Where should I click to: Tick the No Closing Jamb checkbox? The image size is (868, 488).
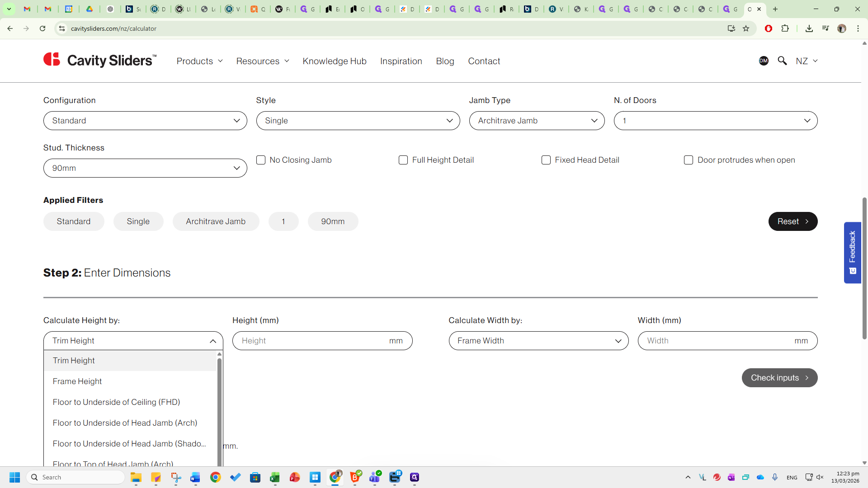point(261,160)
